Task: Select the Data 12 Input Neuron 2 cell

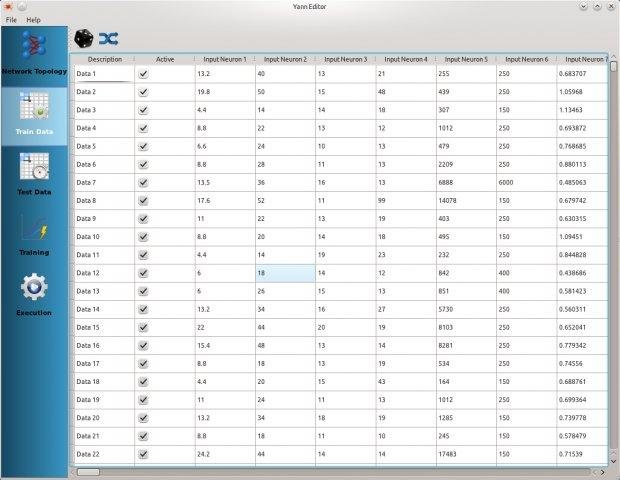Action: 284,273
